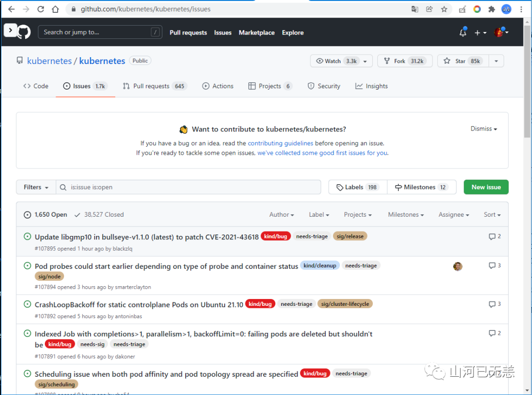Show the 1,650 Open issues
This screenshot has width=532, height=395.
pos(45,214)
